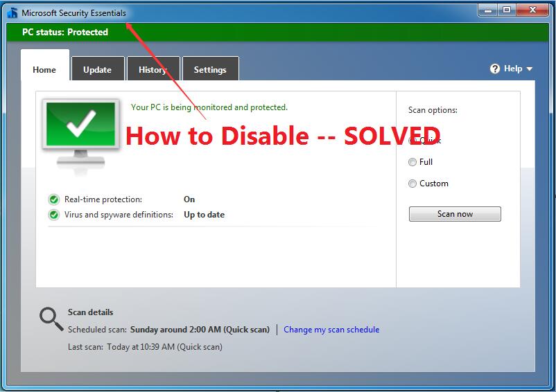Open the Settings tab
This screenshot has width=556, height=392.
coord(210,69)
